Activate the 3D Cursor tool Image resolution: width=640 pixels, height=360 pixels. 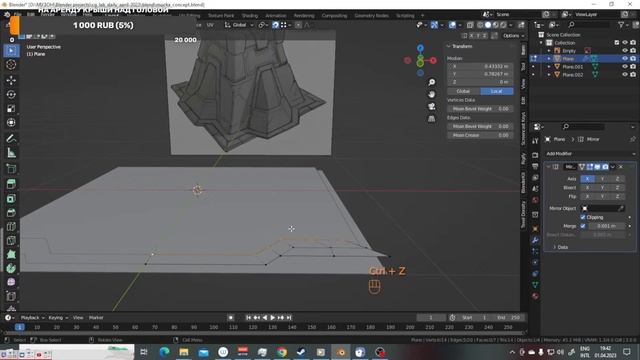[x=11, y=64]
